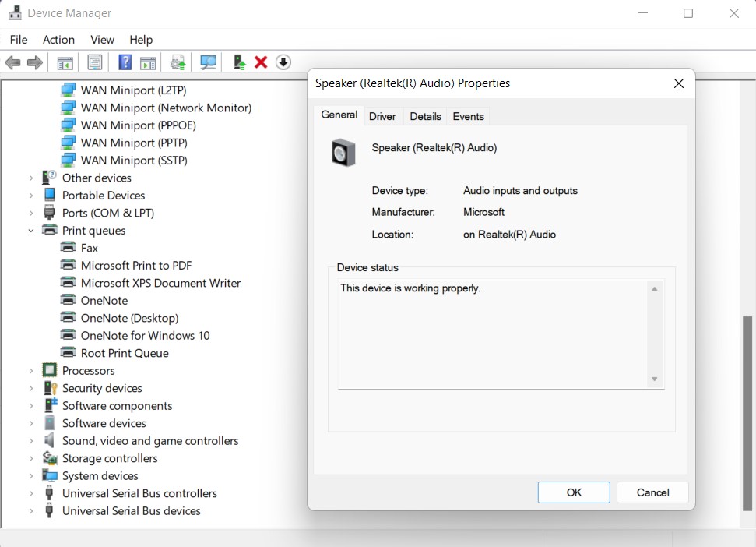Screen dimensions: 756x547
Task: Click the back navigation arrow icon
Action: (12, 62)
